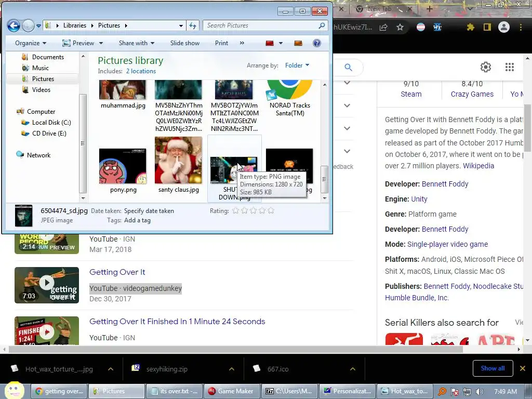Click the Unity engine link

419,199
